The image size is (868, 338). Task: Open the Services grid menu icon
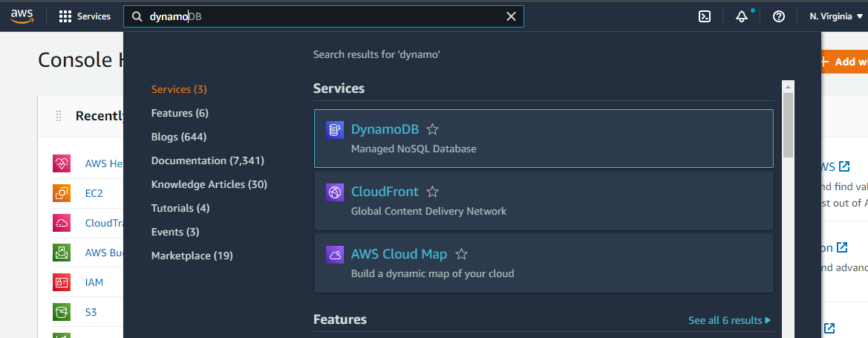click(x=65, y=16)
